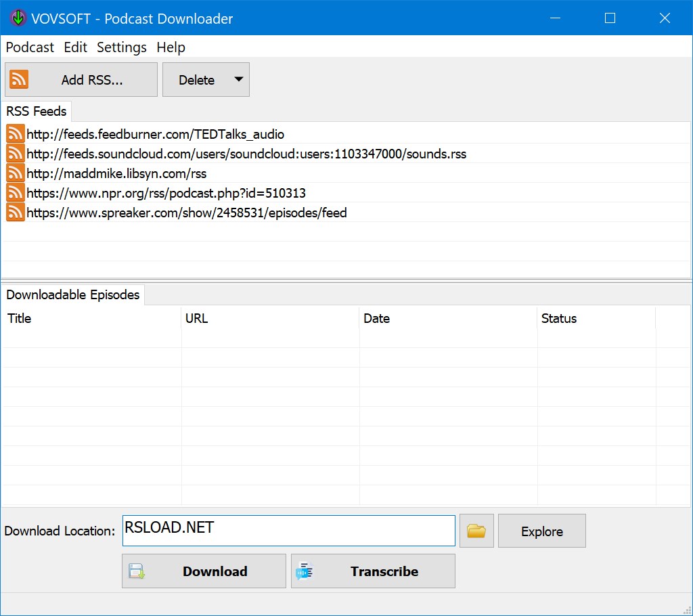This screenshot has width=693, height=616.
Task: Expand the Delete button dropdown arrow
Action: (238, 79)
